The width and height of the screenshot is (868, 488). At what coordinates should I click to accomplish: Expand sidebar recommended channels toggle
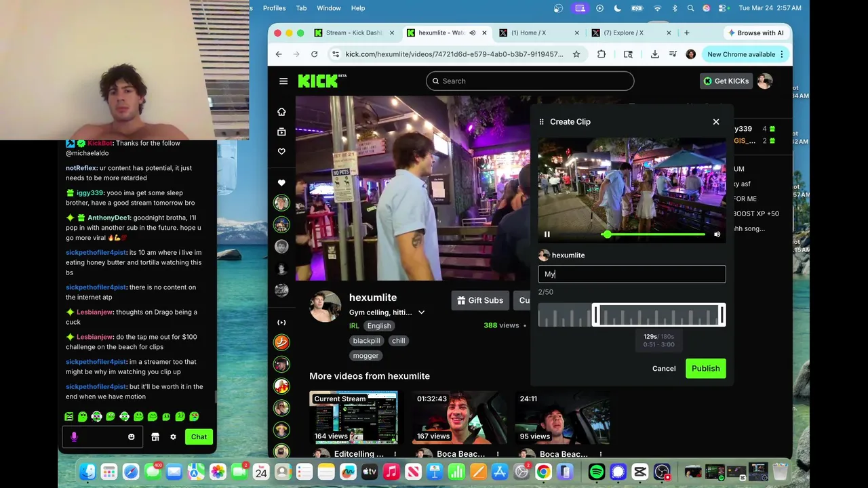[x=281, y=323]
